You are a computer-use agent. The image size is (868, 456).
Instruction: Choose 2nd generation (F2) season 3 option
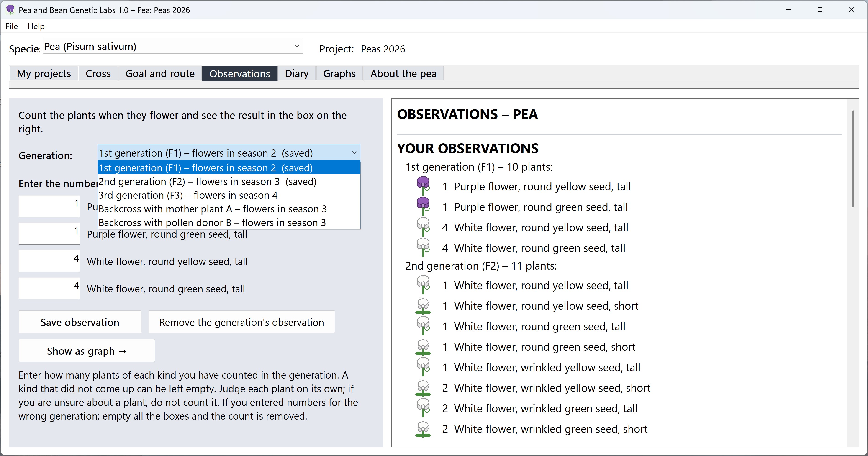coord(229,181)
